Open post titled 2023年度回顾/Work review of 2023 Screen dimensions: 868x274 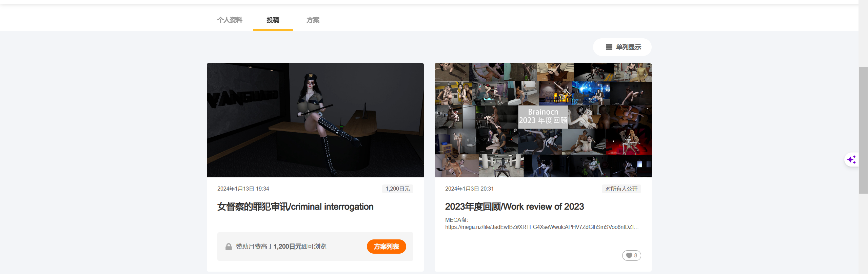click(514, 207)
